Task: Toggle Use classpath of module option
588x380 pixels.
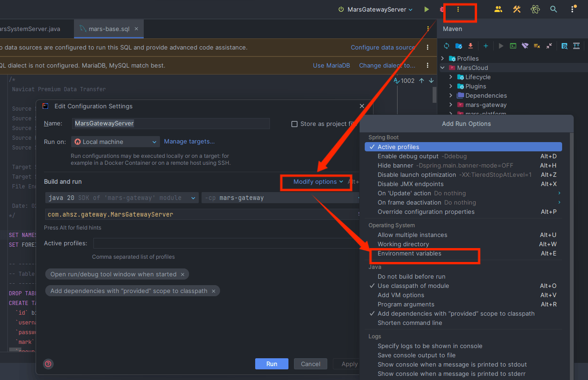Action: [463, 286]
